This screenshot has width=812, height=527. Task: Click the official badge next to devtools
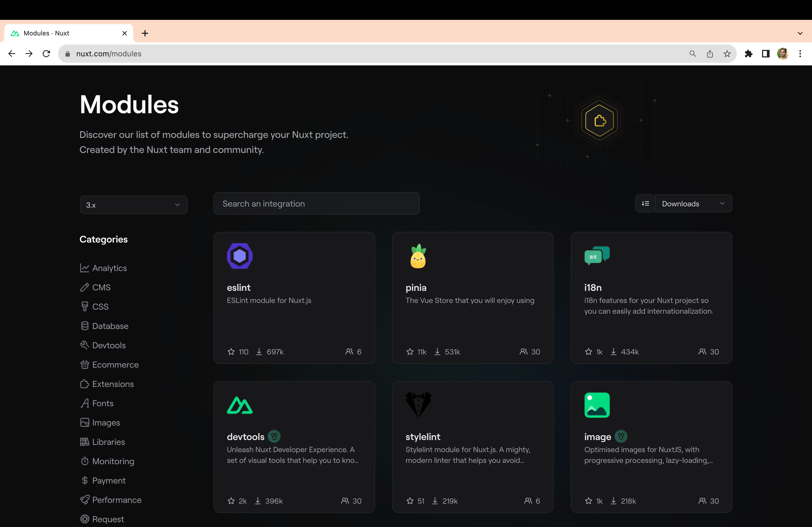pos(274,436)
